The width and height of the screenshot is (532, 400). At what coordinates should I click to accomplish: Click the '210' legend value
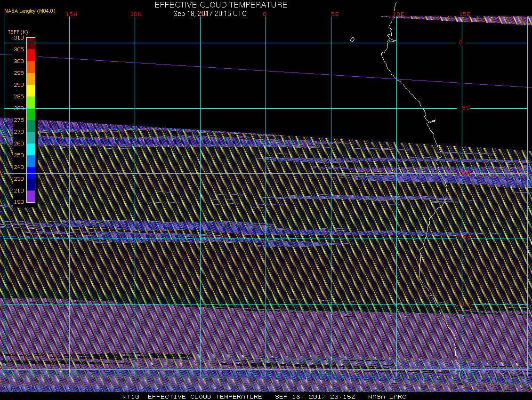pos(19,191)
